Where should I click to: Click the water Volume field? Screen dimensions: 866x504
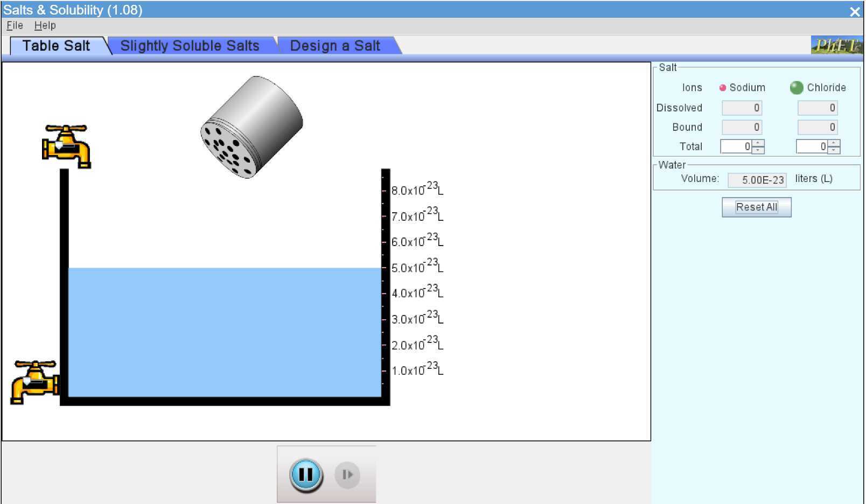[757, 180]
